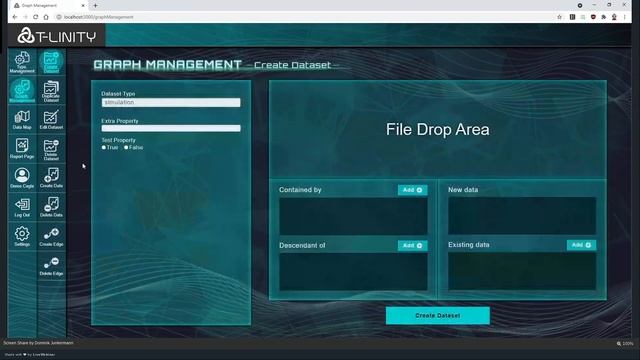Open a new browser tab with plus

click(96, 5)
